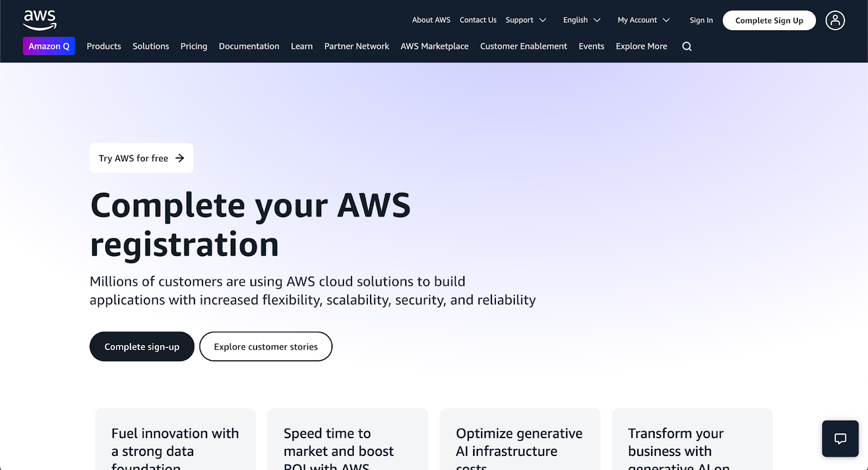This screenshot has width=868, height=470.
Task: Open the Solutions menu
Action: point(151,46)
